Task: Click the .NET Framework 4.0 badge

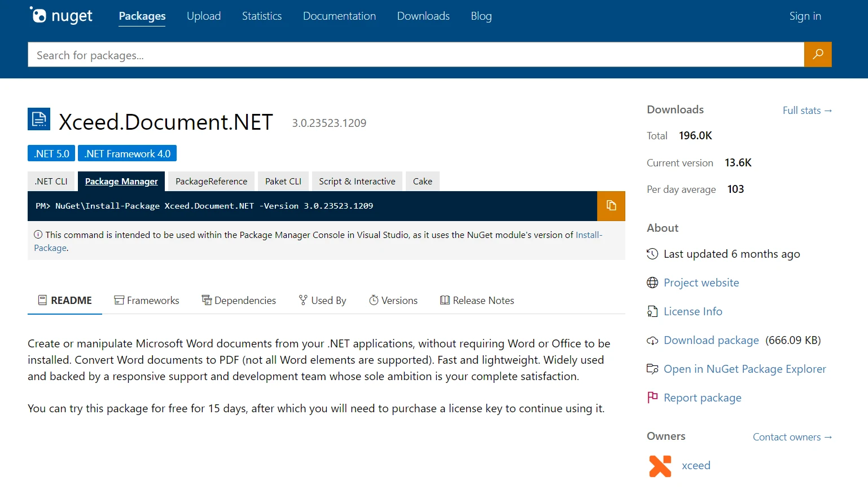Action: coord(127,153)
